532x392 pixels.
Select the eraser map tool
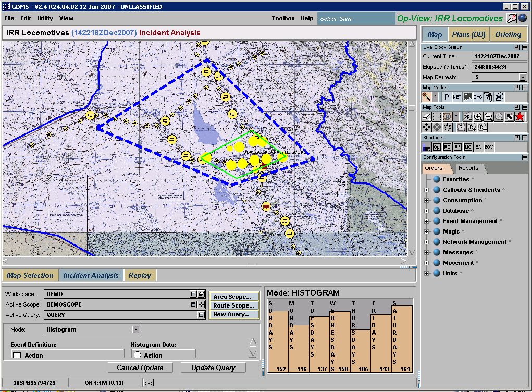pyautogui.click(x=427, y=117)
